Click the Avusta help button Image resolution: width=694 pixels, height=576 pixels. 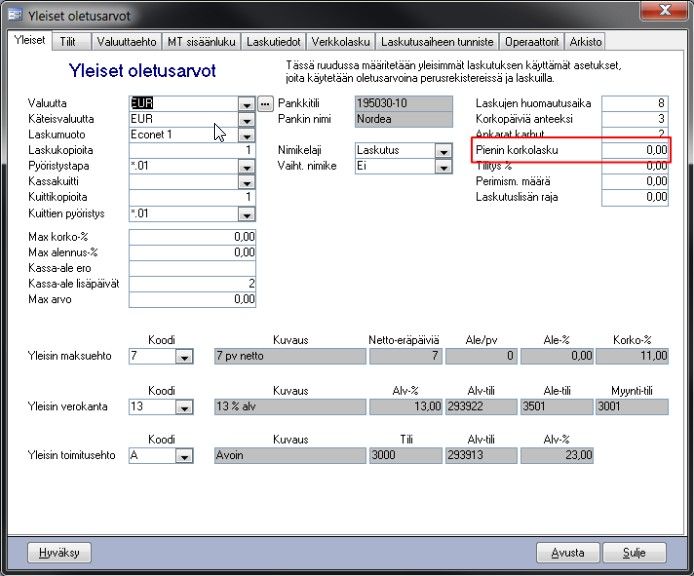click(568, 553)
